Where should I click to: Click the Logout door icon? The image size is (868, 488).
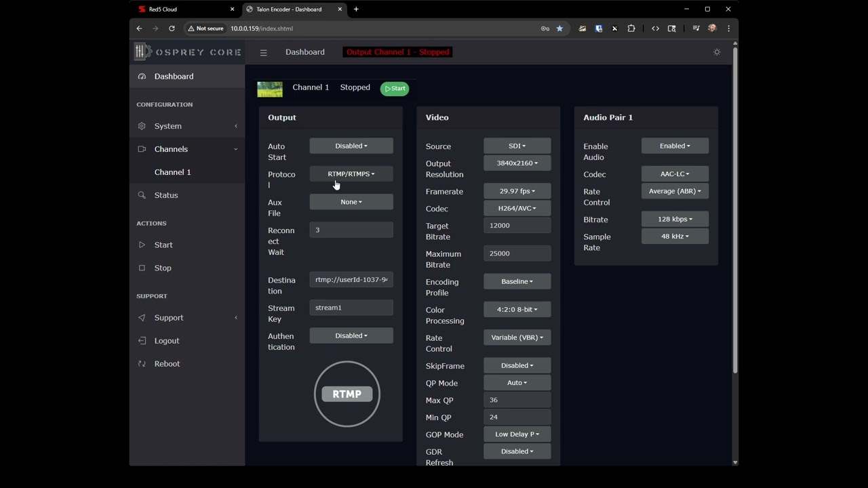click(142, 341)
